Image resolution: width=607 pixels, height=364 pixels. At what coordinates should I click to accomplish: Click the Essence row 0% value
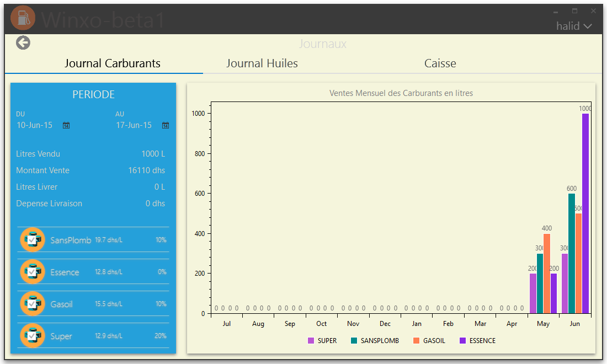point(162,272)
